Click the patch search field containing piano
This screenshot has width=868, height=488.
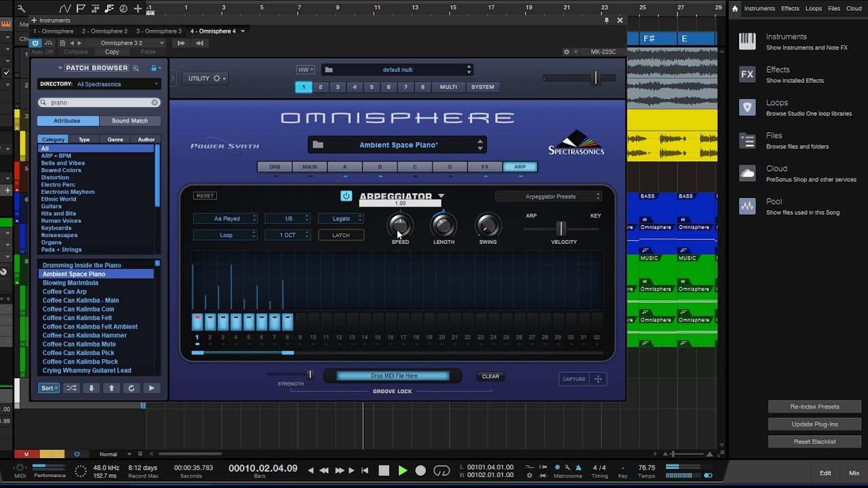(x=99, y=102)
